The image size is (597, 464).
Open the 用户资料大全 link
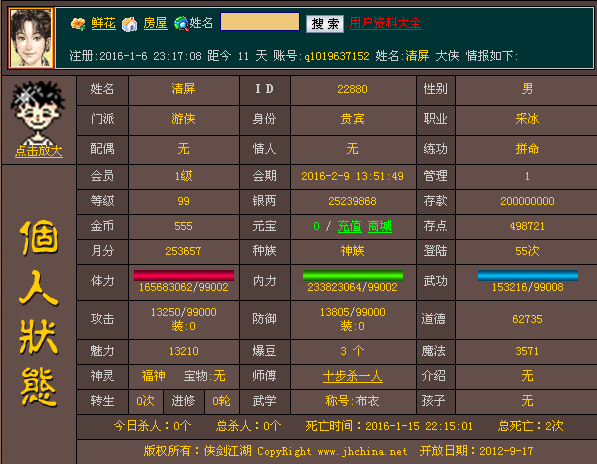[x=385, y=23]
